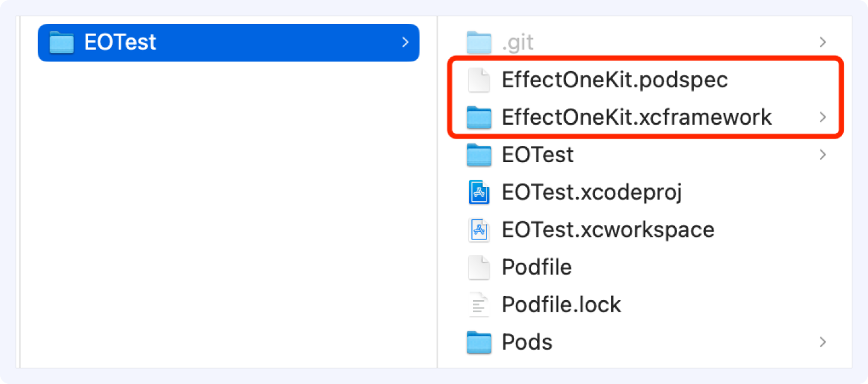Select the inner EOTest folder name
Image resolution: width=868 pixels, height=384 pixels.
pos(538,155)
